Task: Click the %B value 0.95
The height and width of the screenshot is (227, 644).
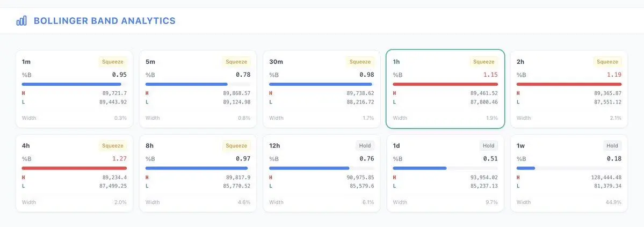Action: 120,75
